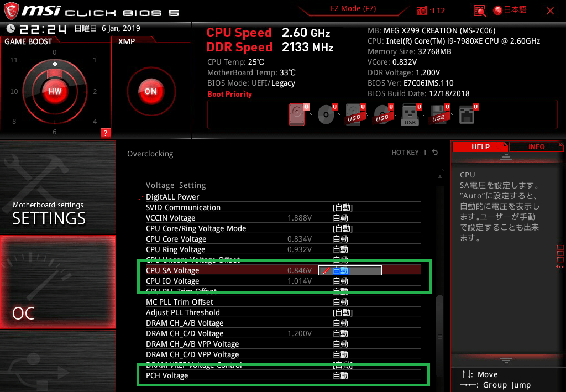Click the red pencil icon in CPU SA Voltage field
This screenshot has height=392, width=566.
tap(326, 270)
